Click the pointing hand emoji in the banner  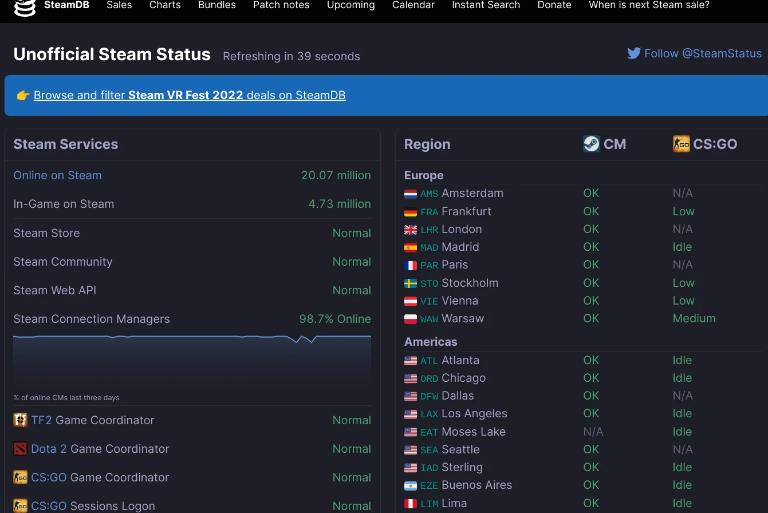[23, 95]
